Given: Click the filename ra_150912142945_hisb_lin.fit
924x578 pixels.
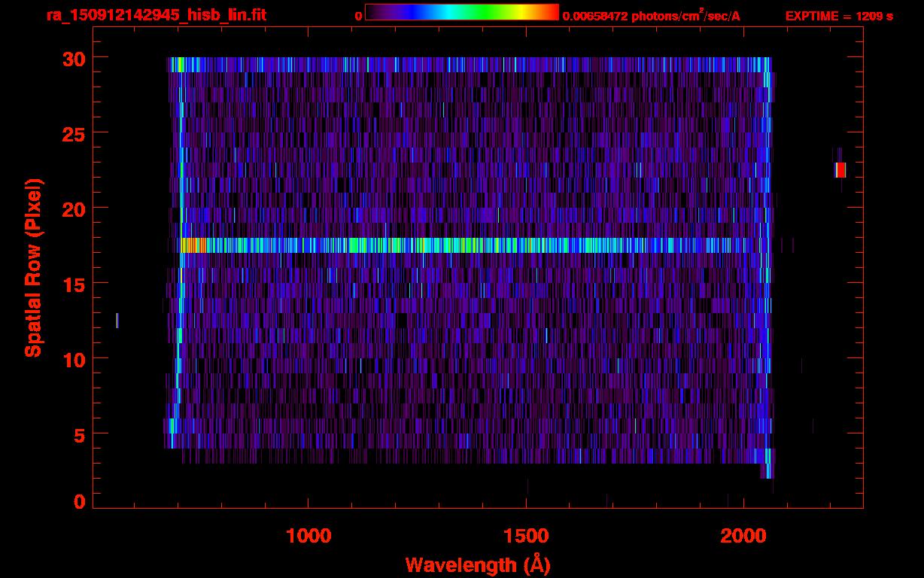Looking at the screenshot, I should click(156, 15).
